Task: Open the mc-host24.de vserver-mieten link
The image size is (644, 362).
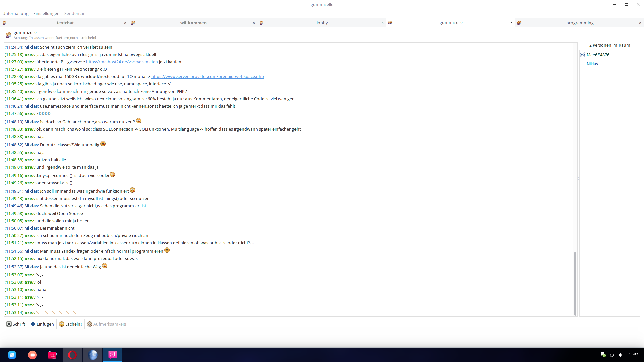Action: pos(122,62)
